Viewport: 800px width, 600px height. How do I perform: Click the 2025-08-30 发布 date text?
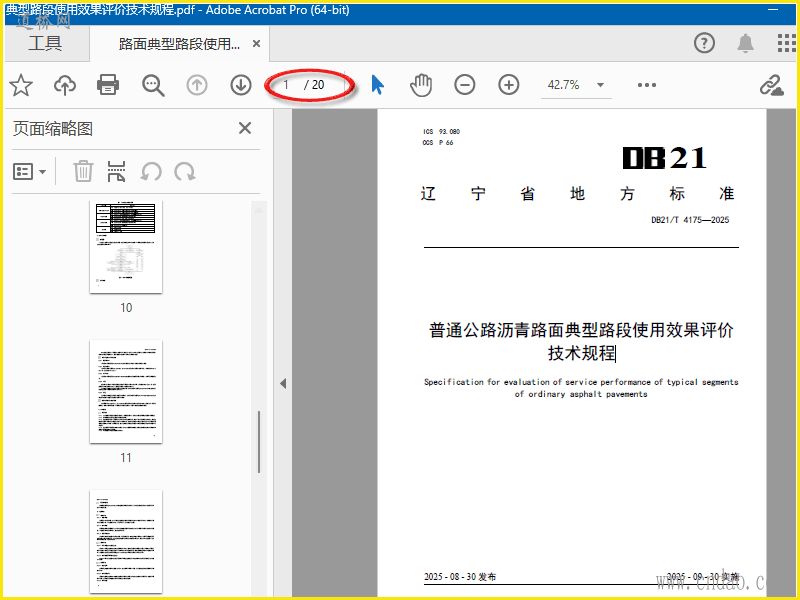pos(460,577)
